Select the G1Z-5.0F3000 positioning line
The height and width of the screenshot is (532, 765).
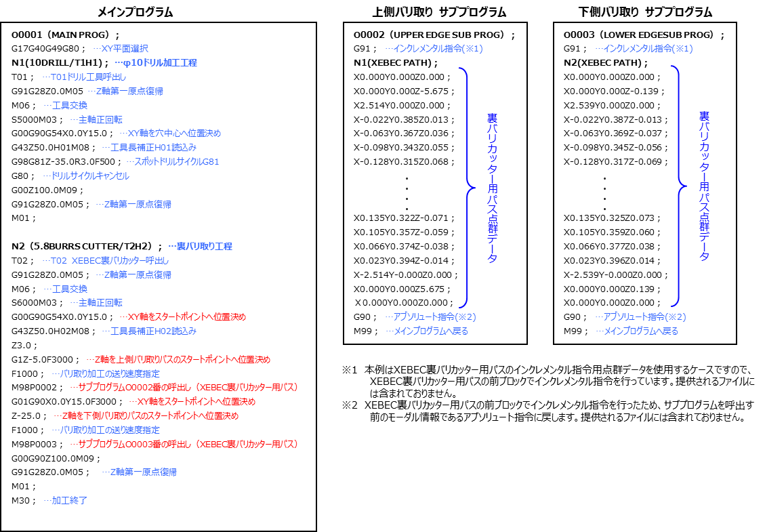[46, 359]
